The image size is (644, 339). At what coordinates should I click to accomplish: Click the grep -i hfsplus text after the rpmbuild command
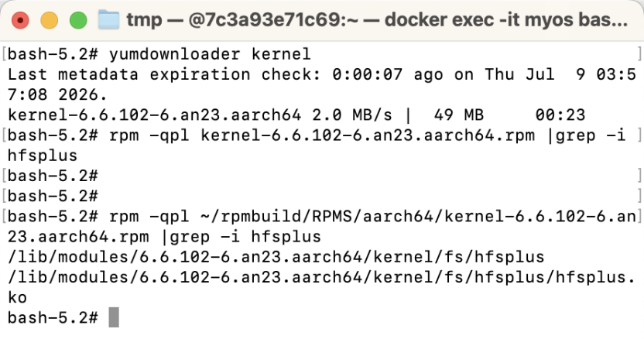click(x=245, y=237)
